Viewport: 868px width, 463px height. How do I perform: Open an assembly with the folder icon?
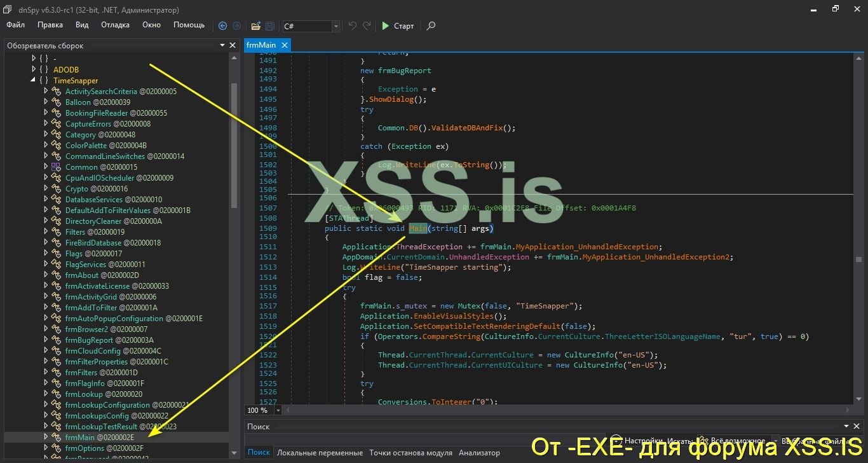click(256, 26)
